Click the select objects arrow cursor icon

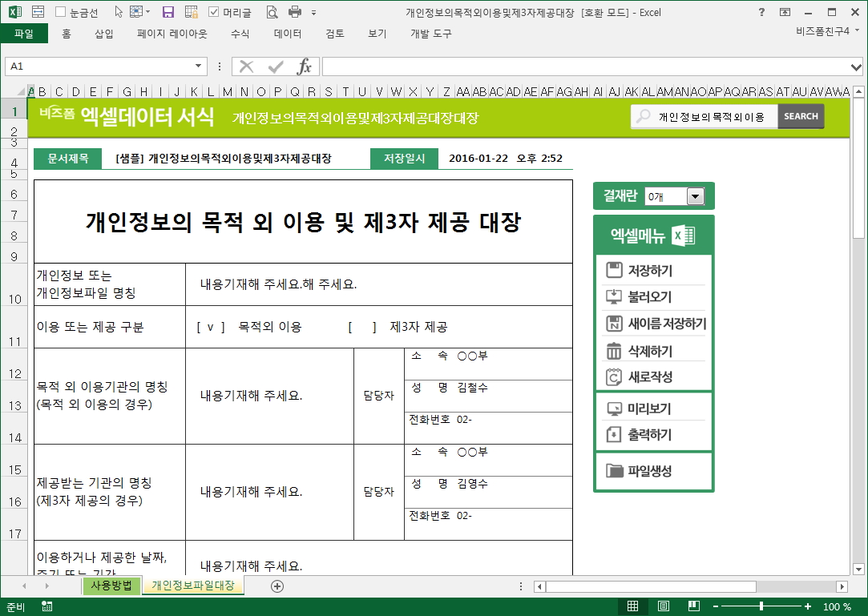pos(119,12)
